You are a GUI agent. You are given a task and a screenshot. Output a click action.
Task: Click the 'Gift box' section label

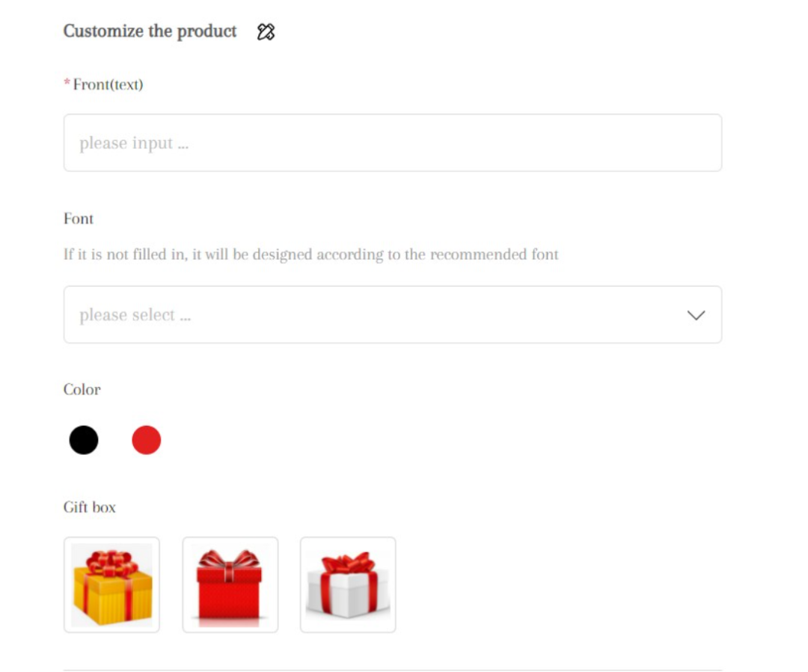[x=90, y=507]
